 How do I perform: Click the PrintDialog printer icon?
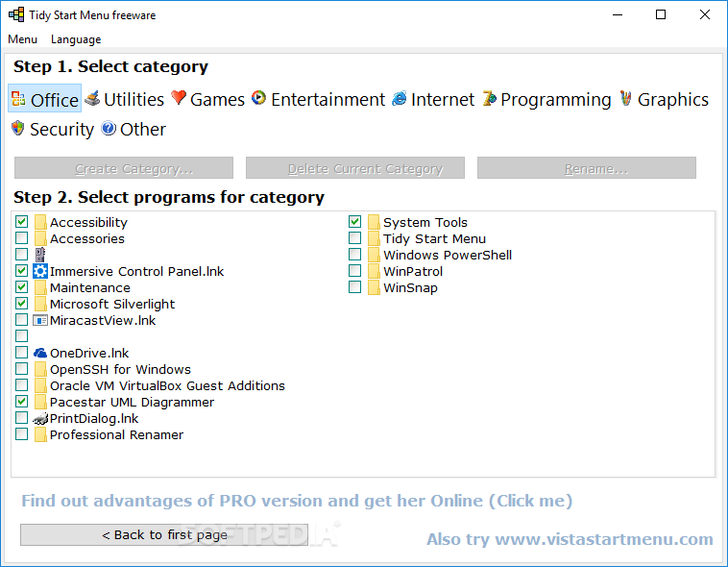pyautogui.click(x=40, y=418)
